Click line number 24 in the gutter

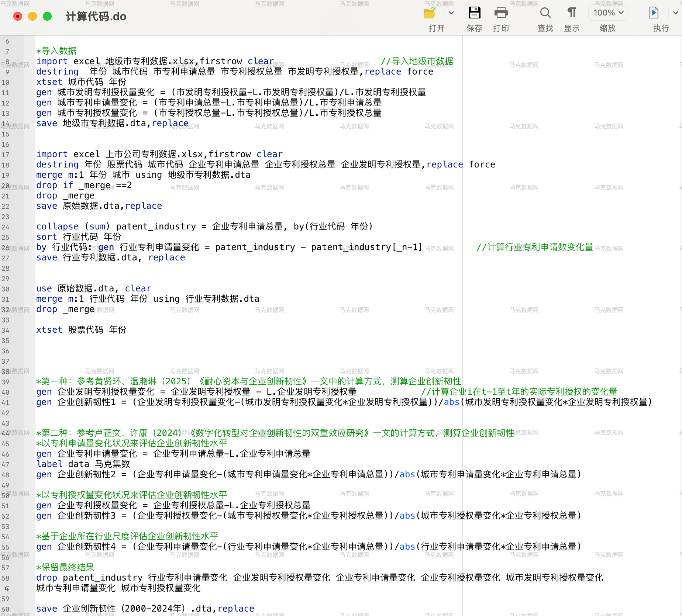pos(6,227)
